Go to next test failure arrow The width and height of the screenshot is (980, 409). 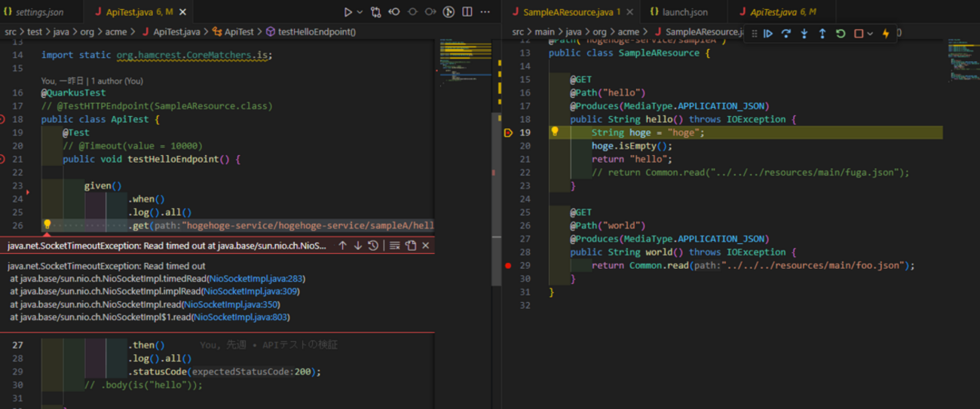point(358,246)
